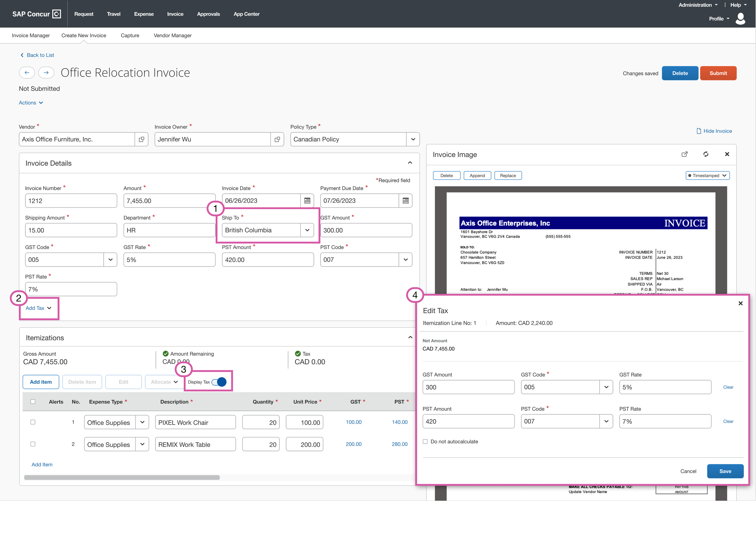Image resolution: width=756 pixels, height=557 pixels.
Task: Go to previous invoice with left arrow
Action: [x=27, y=73]
